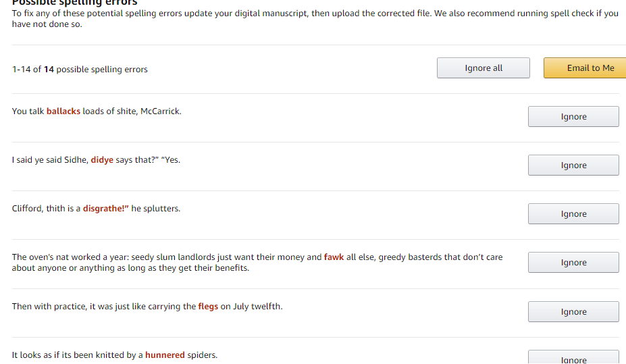The width and height of the screenshot is (626, 364).
Task: Click the spell check recommendation paragraph
Action: (315, 19)
